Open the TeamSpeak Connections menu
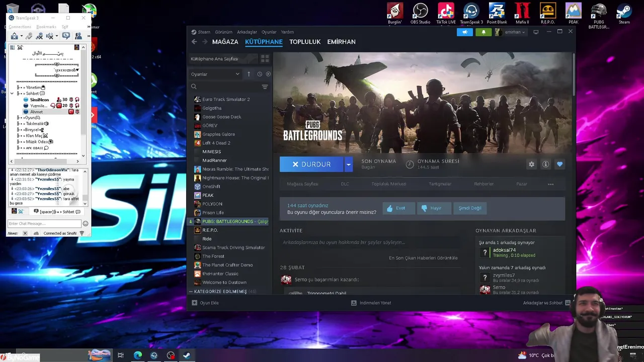This screenshot has height=362, width=644. [20, 27]
